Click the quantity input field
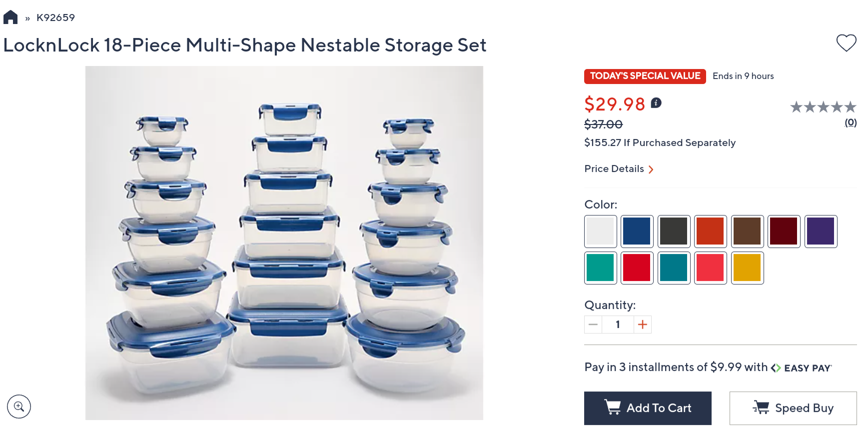 (x=618, y=324)
